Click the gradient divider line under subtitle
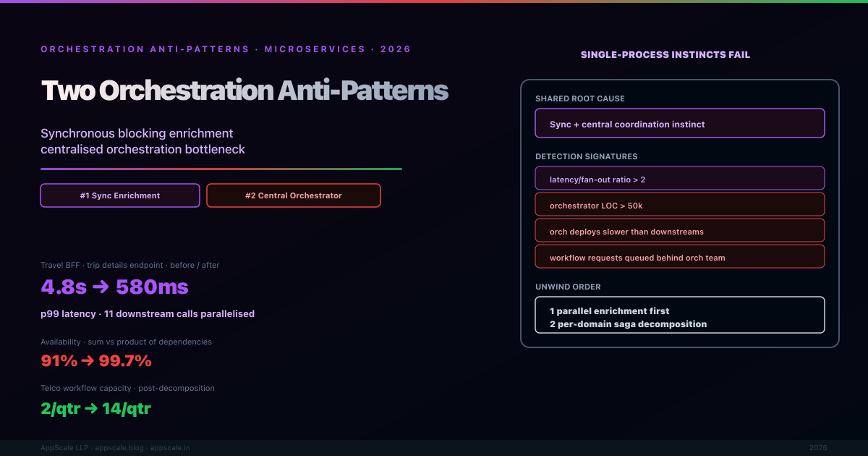This screenshot has height=456, width=868. point(221,169)
